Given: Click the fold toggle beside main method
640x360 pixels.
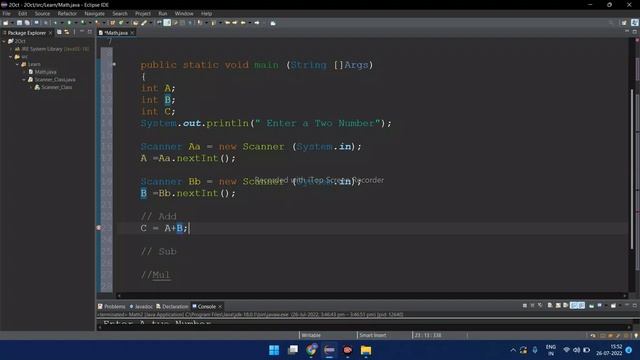Looking at the screenshot, I should tap(114, 64).
